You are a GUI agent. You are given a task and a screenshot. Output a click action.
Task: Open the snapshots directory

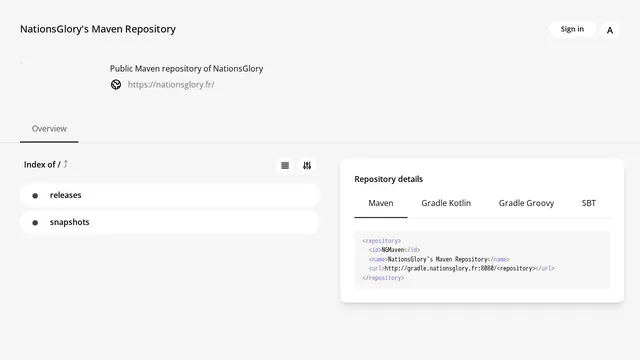[x=169, y=222]
